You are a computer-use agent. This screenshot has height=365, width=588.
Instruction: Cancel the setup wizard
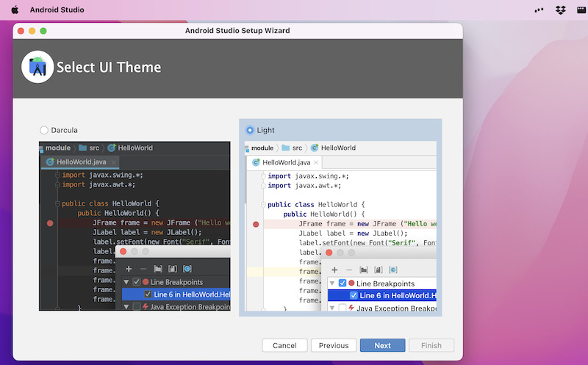[284, 345]
